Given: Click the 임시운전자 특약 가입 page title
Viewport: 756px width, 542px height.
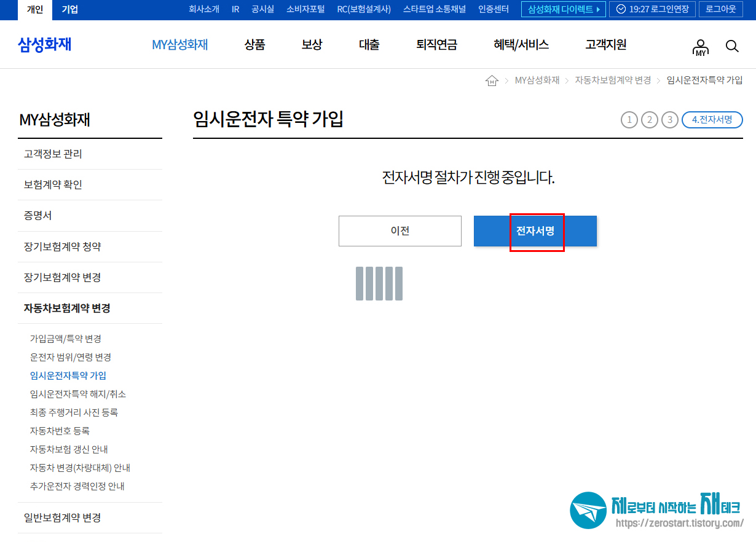Looking at the screenshot, I should pos(268,119).
